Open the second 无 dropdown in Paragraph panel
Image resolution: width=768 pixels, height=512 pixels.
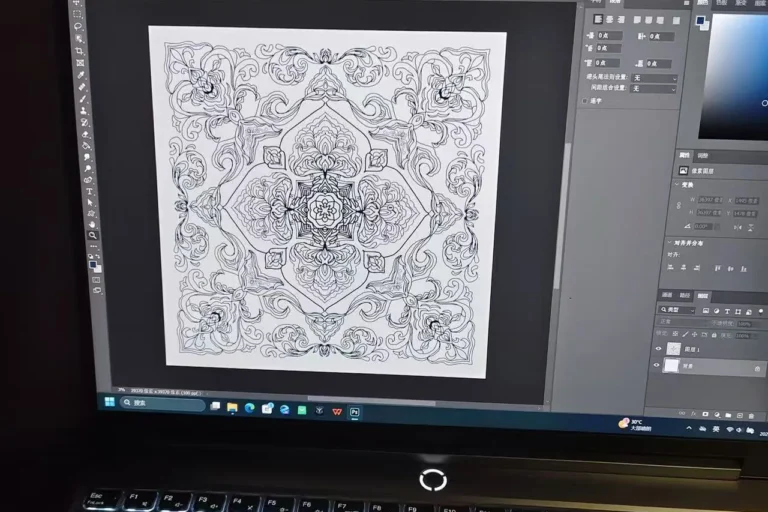coord(653,89)
